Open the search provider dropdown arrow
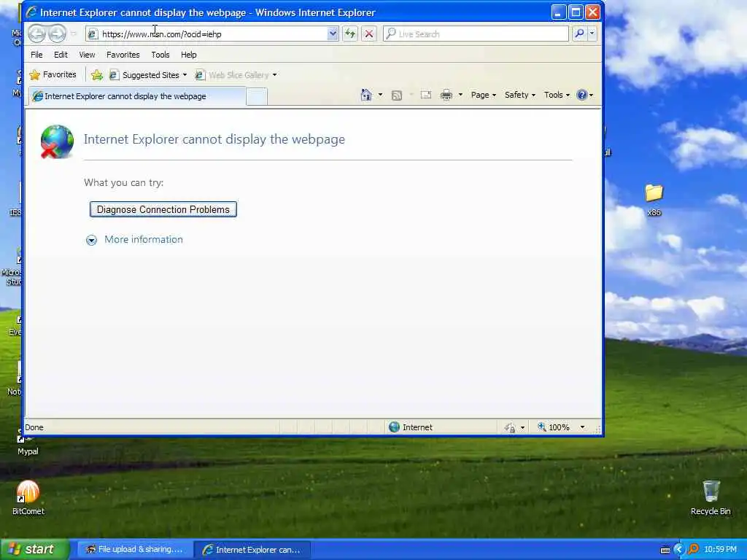This screenshot has height=560, width=747. point(592,34)
